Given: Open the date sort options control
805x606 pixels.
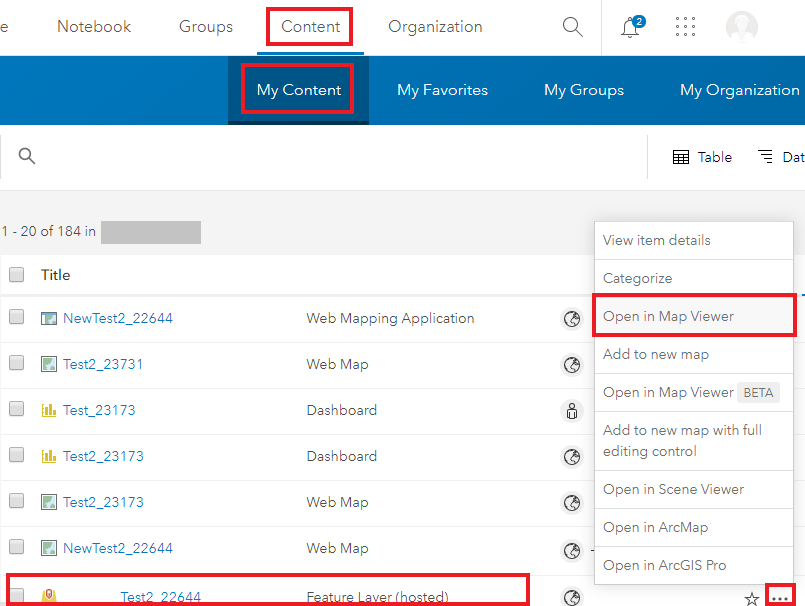Looking at the screenshot, I should click(x=780, y=157).
